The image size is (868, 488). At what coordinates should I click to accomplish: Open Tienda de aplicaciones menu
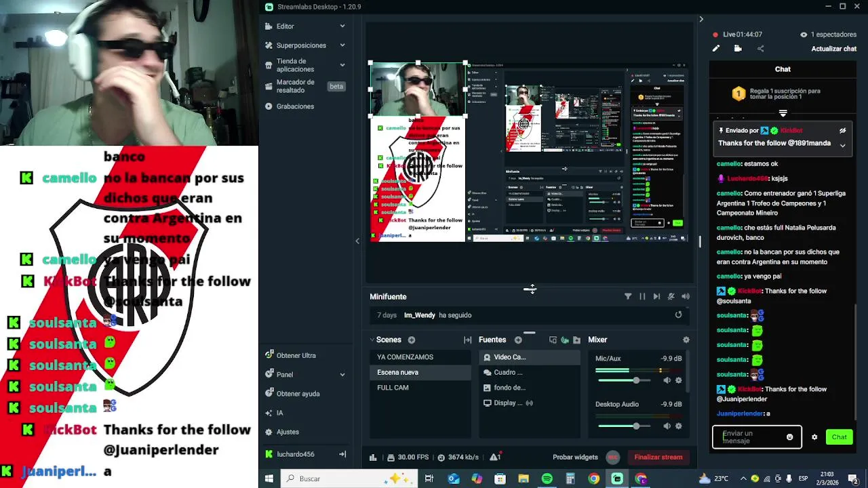pos(295,65)
